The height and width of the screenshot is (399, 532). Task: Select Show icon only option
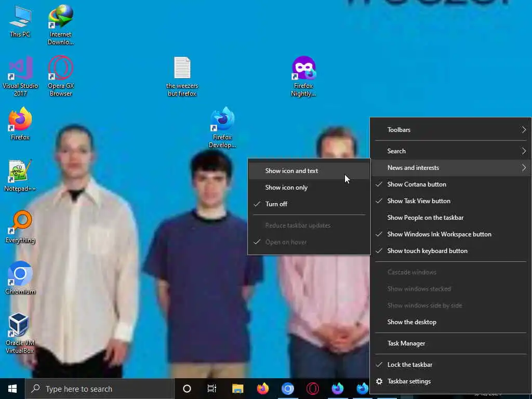click(x=309, y=187)
